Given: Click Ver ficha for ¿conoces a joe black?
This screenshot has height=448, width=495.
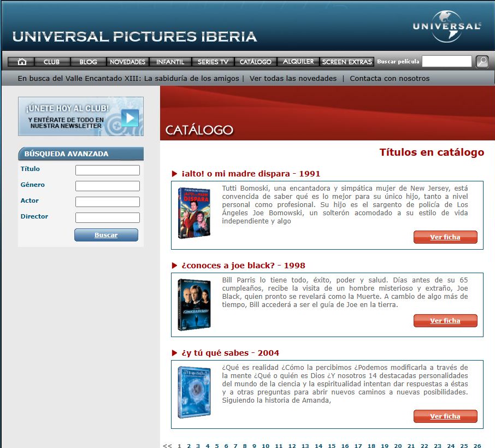Looking at the screenshot, I should [445, 321].
